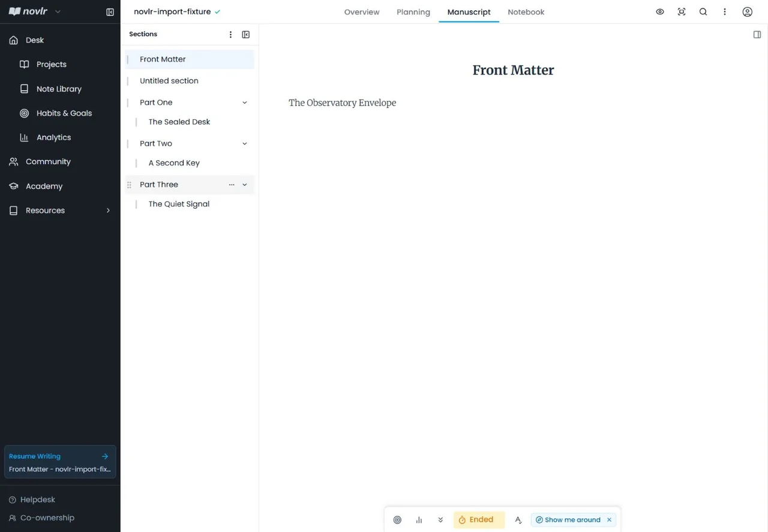
Task: Open the preview eye icon
Action: [660, 12]
